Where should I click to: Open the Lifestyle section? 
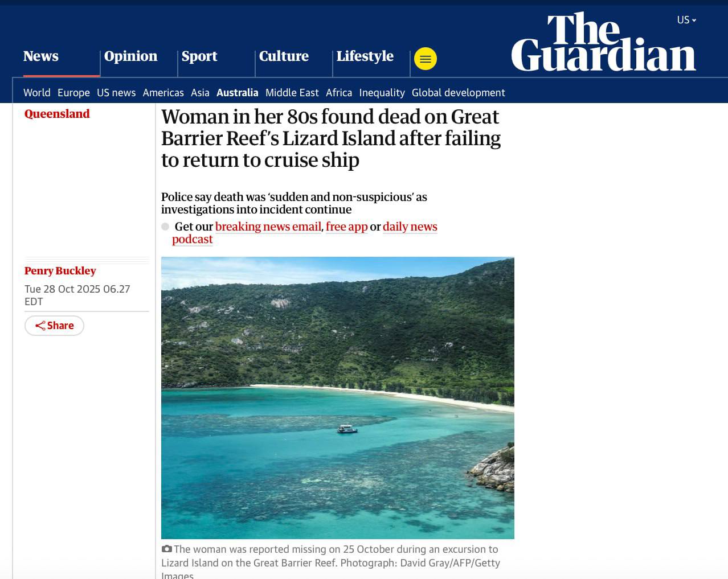click(x=365, y=56)
